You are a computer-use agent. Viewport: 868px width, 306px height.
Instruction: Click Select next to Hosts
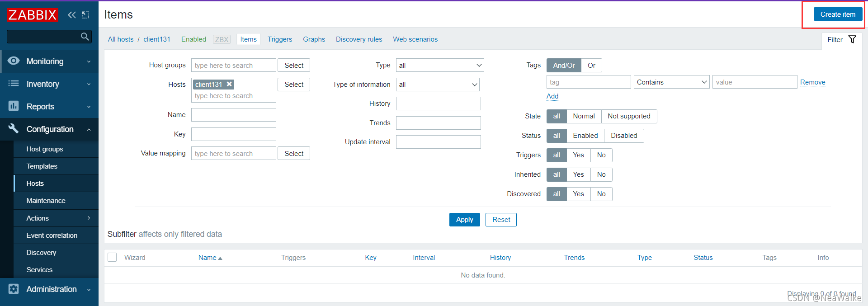[x=294, y=85]
